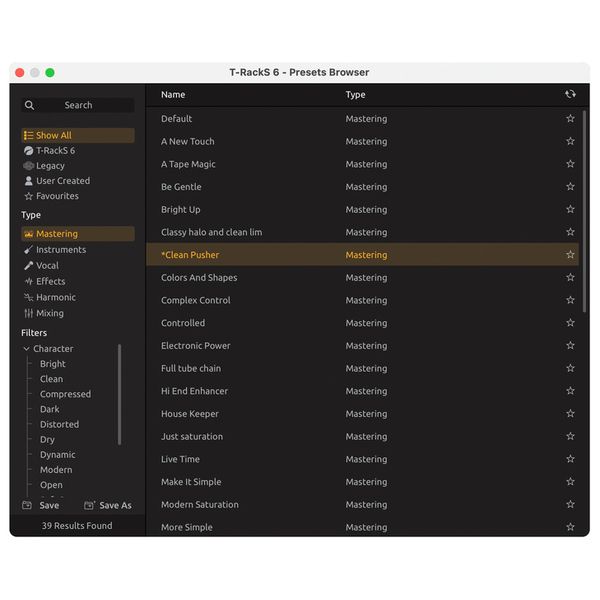The height and width of the screenshot is (600, 600).
Task: Select the Compressed character filter
Action: click(65, 394)
